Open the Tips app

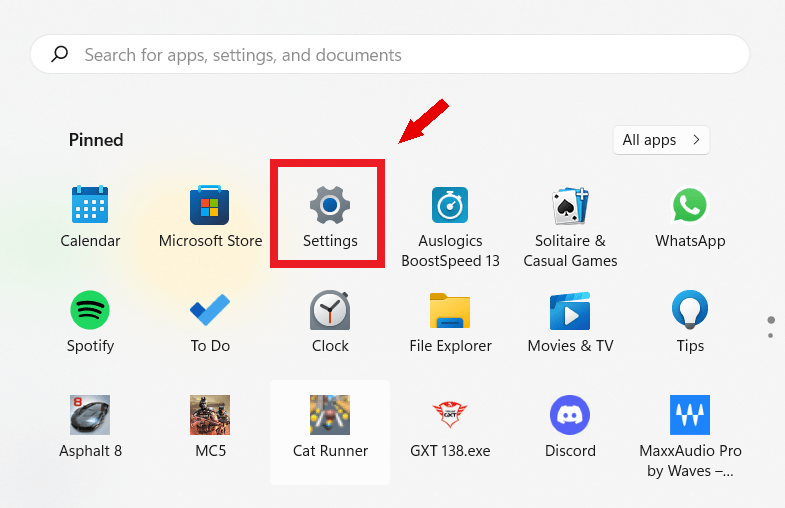click(x=690, y=322)
